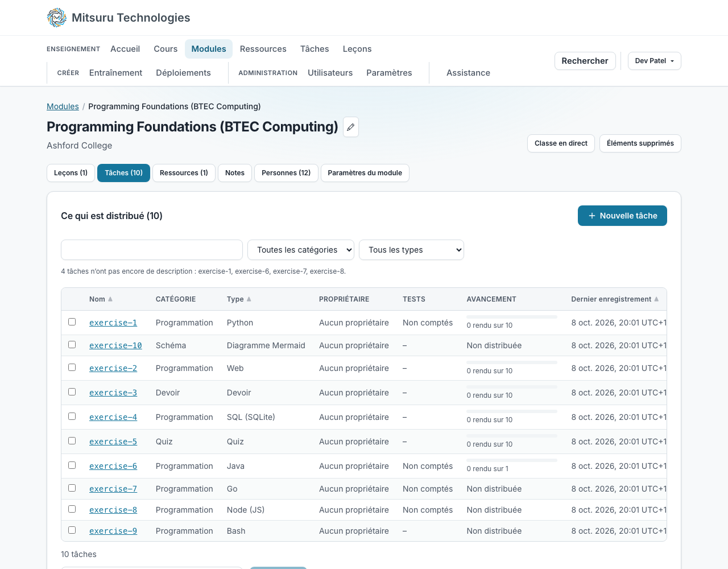Click the 0 rendu sur 1 text

pyautogui.click(x=487, y=469)
